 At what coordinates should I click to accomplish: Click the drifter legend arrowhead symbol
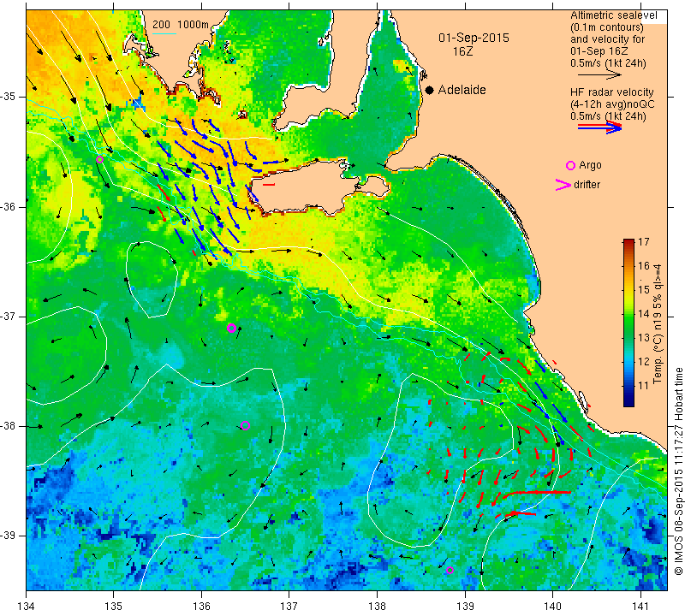point(563,185)
